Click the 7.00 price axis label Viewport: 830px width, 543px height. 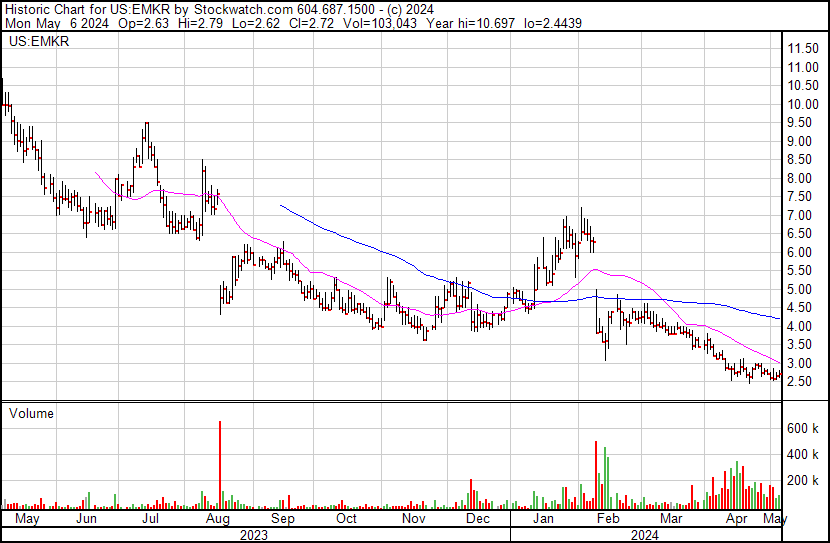(800, 216)
